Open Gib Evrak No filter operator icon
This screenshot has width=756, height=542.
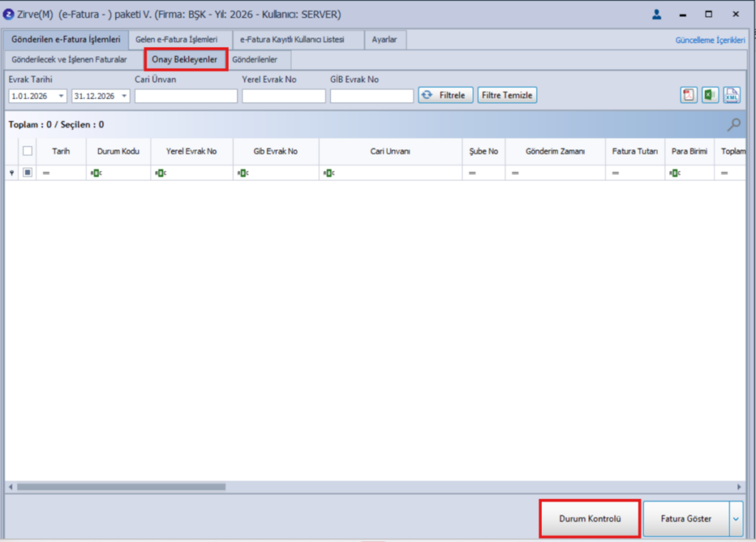243,173
